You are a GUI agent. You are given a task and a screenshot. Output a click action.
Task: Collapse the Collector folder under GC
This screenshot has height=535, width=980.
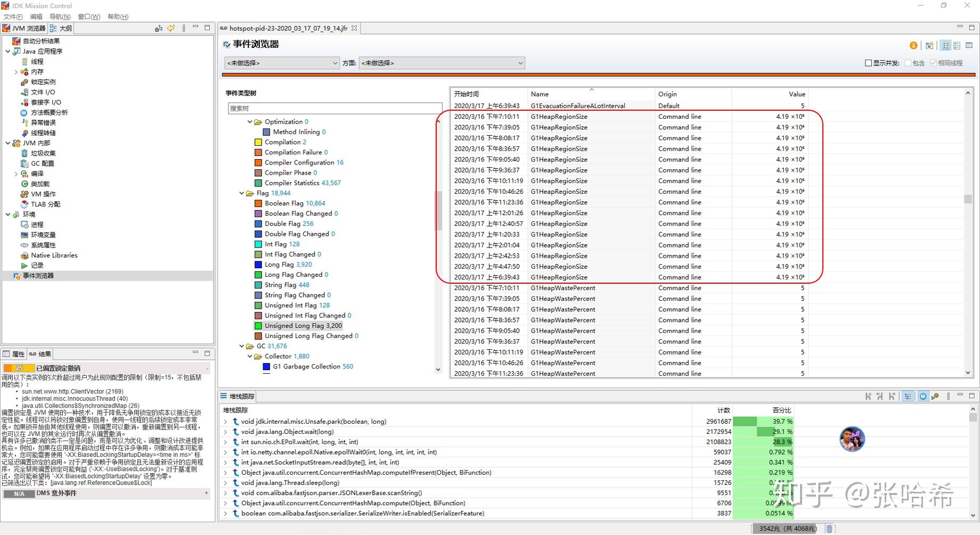point(250,357)
